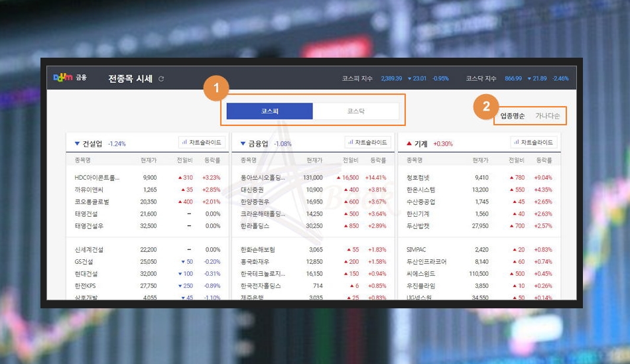Open stock 태영건설
This screenshot has width=630, height=364.
click(x=86, y=213)
